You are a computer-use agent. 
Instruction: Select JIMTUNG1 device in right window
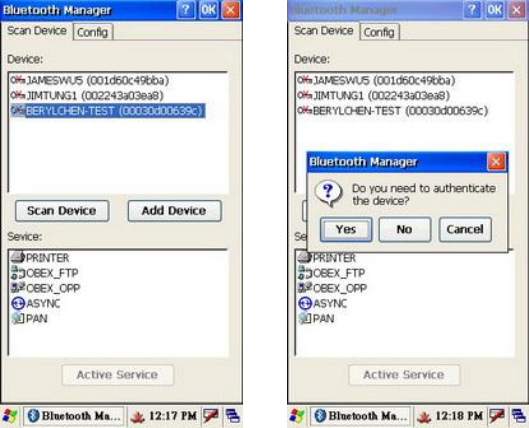point(382,95)
